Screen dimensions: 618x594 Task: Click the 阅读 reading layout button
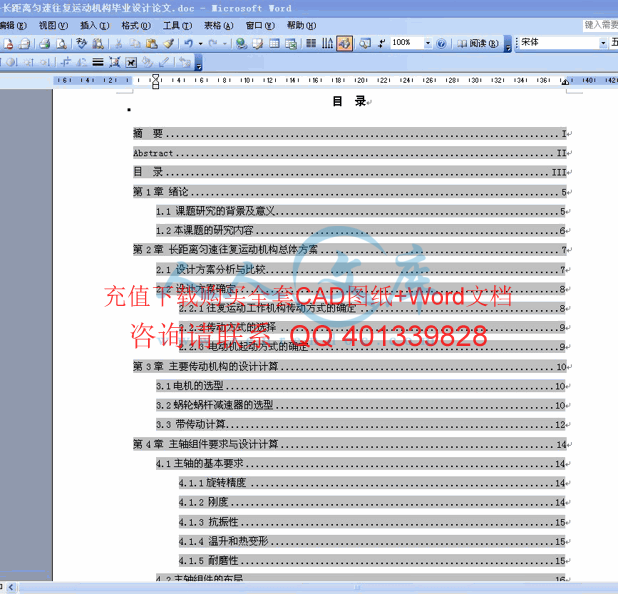478,43
